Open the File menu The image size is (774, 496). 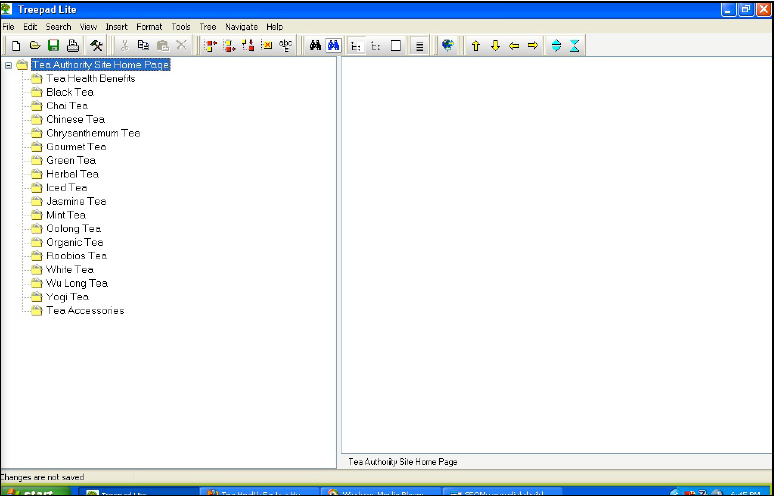tap(8, 27)
